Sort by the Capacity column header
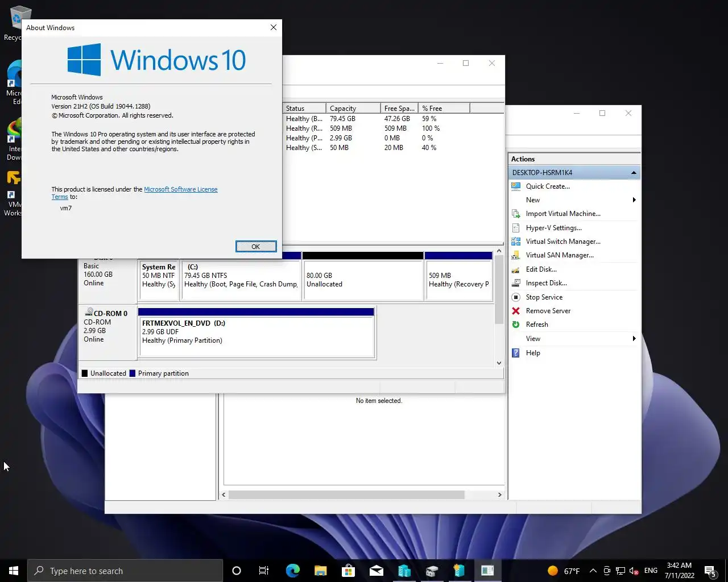The image size is (728, 582). point(353,109)
